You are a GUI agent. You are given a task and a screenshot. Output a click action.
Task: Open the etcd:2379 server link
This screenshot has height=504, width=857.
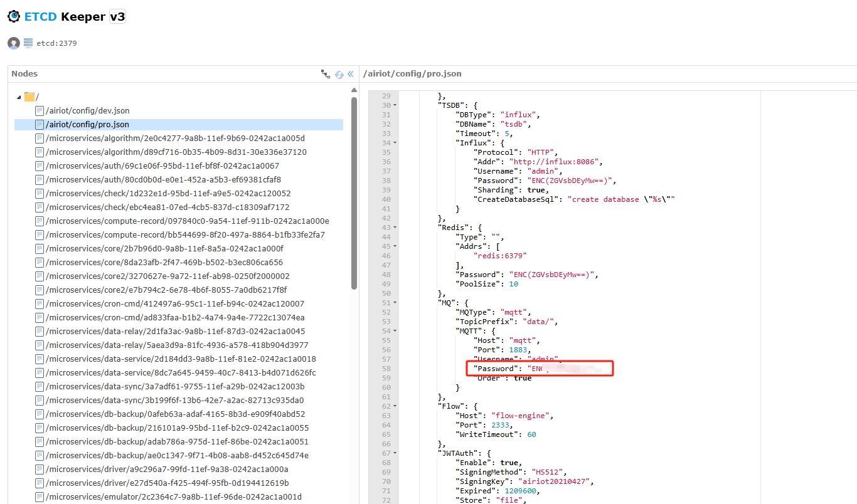pos(56,43)
